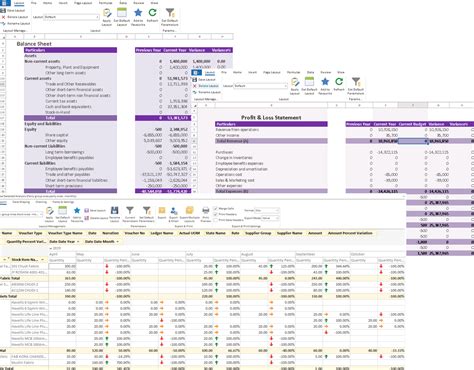Image resolution: width=474 pixels, height=370 pixels.
Task: Click the Export icon in pivot window
Action: [x=162, y=210]
